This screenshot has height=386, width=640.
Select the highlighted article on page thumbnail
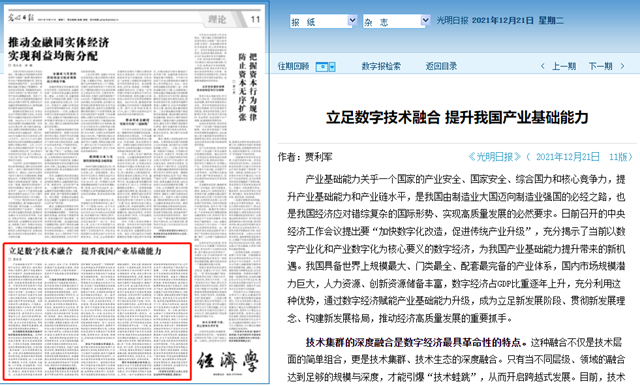(x=97, y=311)
